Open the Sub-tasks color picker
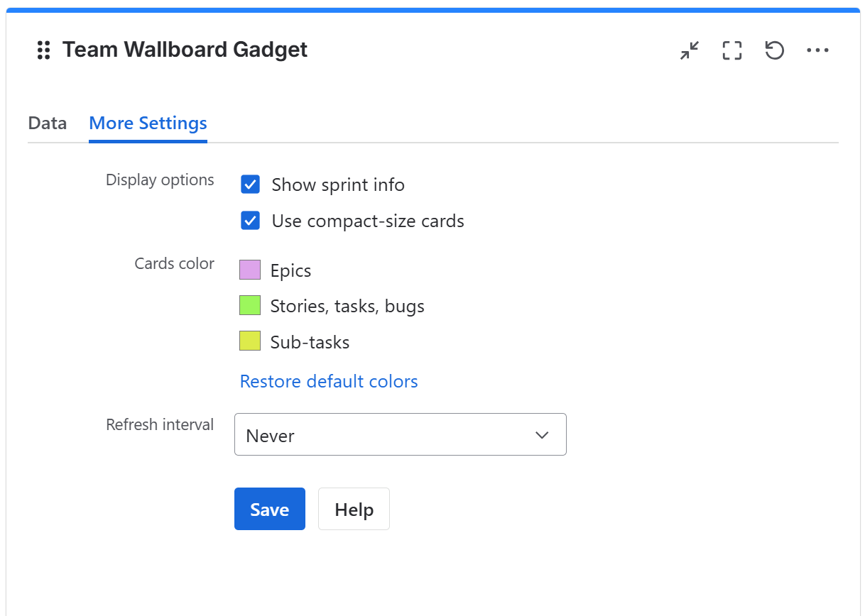Image resolution: width=865 pixels, height=616 pixels. tap(250, 341)
